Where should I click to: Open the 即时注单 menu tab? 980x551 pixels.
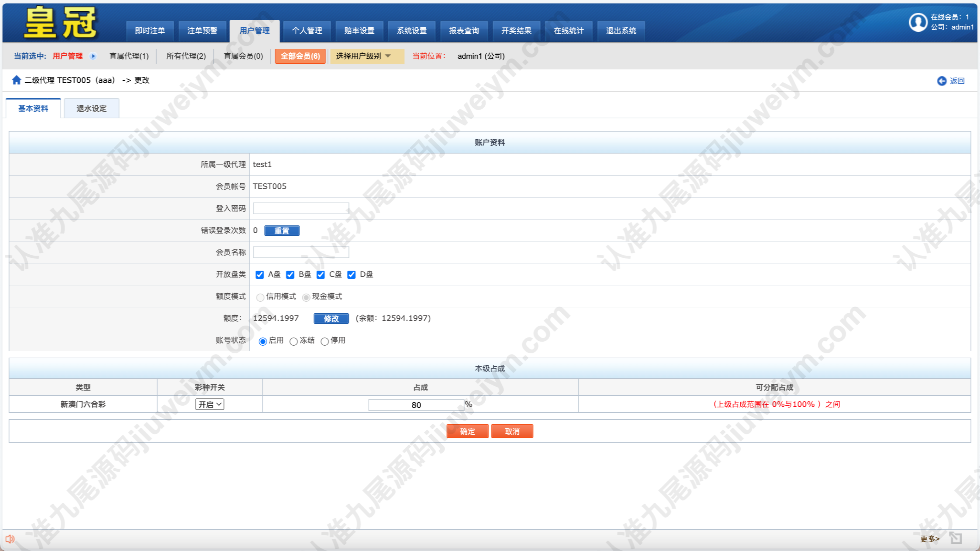click(x=150, y=31)
